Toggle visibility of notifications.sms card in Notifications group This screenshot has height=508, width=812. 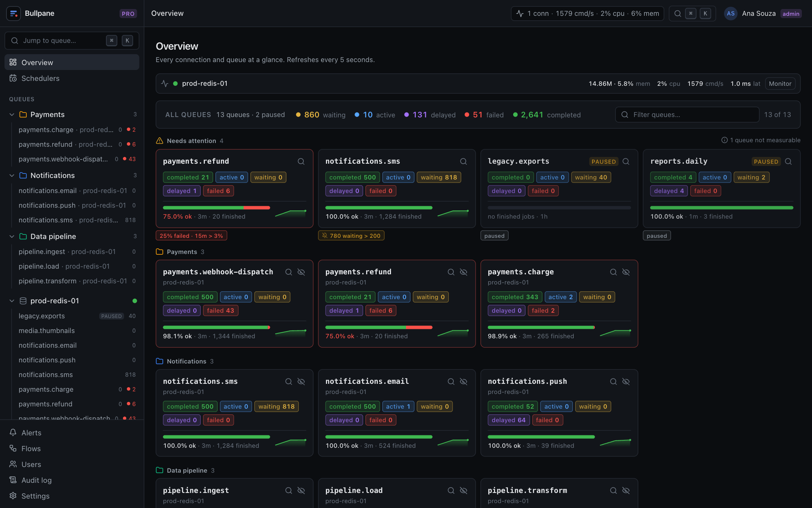pyautogui.click(x=301, y=382)
